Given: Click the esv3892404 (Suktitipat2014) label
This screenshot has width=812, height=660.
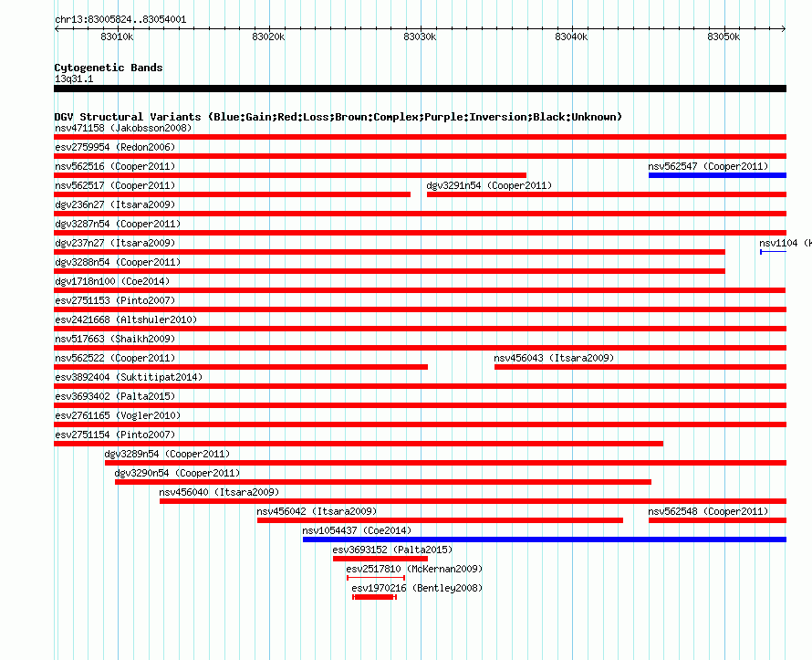Looking at the screenshot, I should pos(129,377).
